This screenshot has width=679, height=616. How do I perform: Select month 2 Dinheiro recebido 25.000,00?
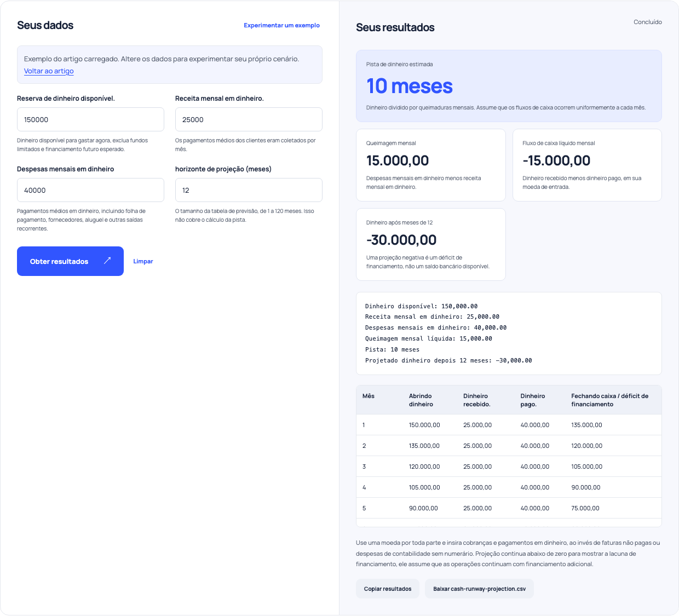click(477, 446)
